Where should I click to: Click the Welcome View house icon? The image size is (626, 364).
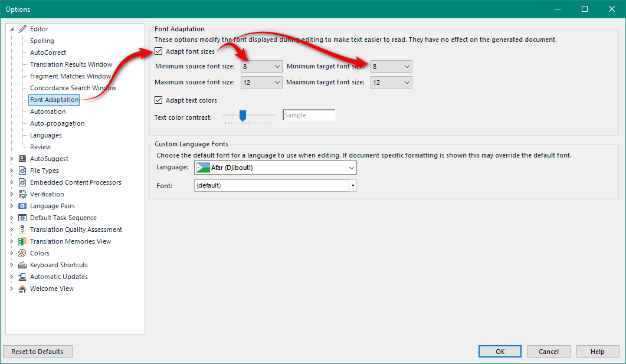coord(22,288)
